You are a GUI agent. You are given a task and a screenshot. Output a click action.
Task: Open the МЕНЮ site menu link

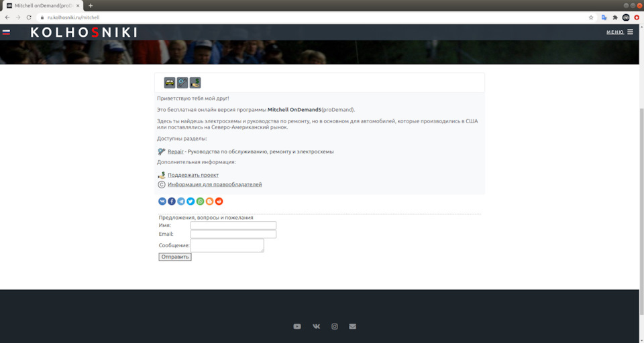[615, 32]
